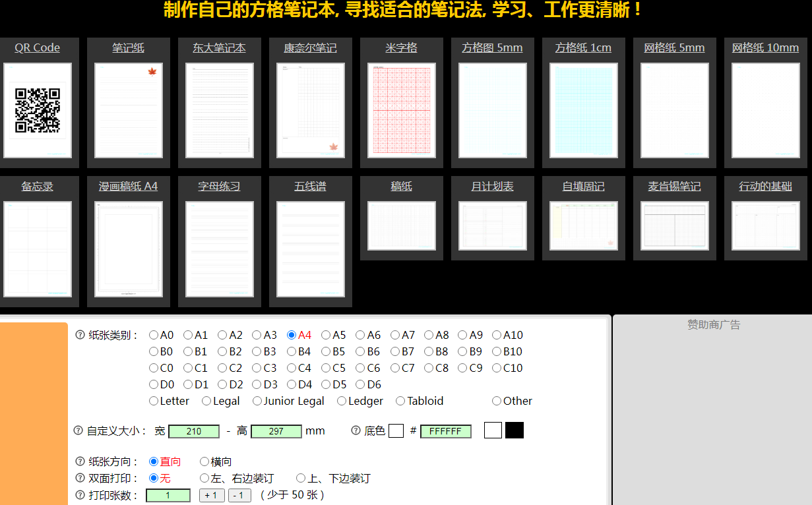Open the red 米字格 grid thumbnail
The height and width of the screenshot is (505, 812).
402,111
